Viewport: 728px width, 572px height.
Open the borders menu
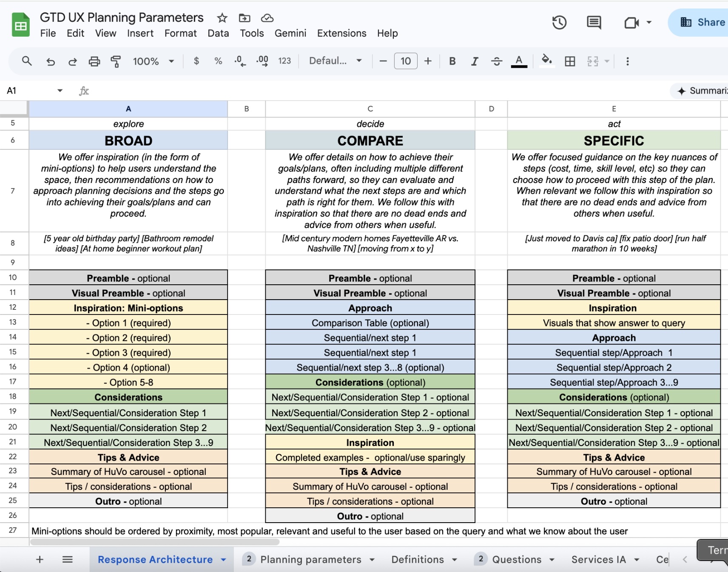point(570,61)
